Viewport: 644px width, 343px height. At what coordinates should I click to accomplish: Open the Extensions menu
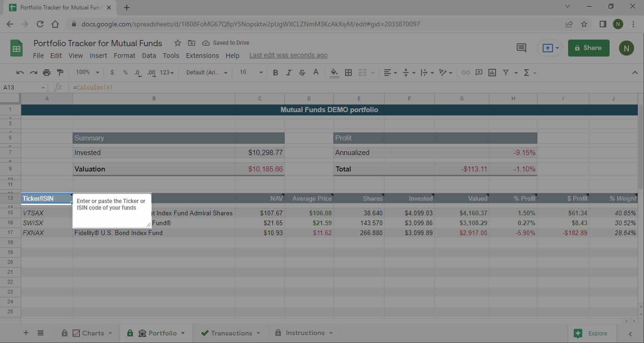pyautogui.click(x=202, y=55)
